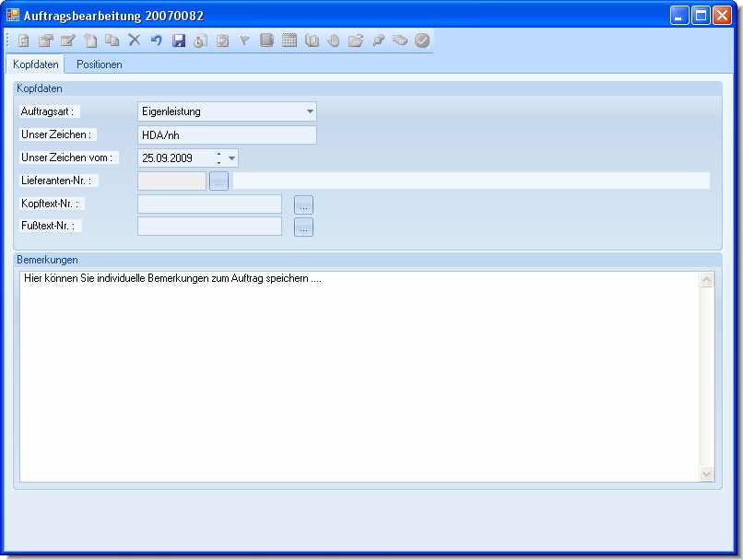The height and width of the screenshot is (560, 743).
Task: Click the Bemerkungen scrollbar up arrow
Action: pos(706,280)
